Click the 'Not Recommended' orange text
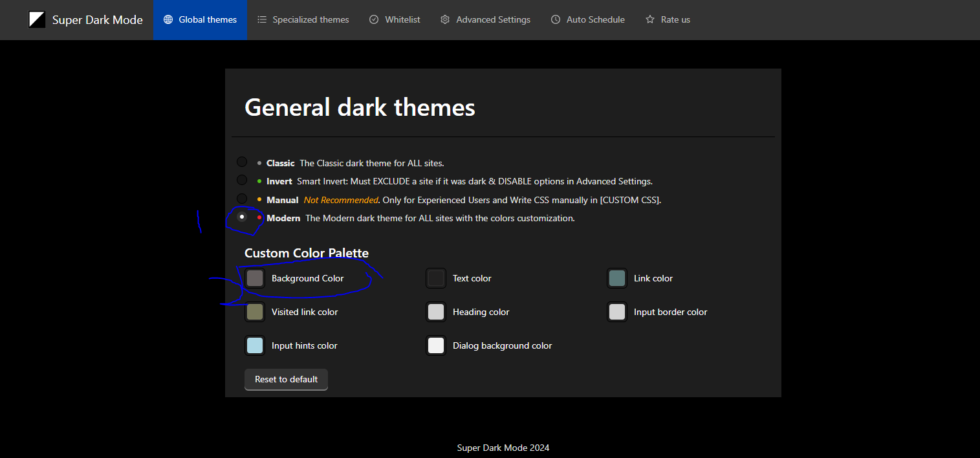Image resolution: width=980 pixels, height=458 pixels. coord(341,200)
